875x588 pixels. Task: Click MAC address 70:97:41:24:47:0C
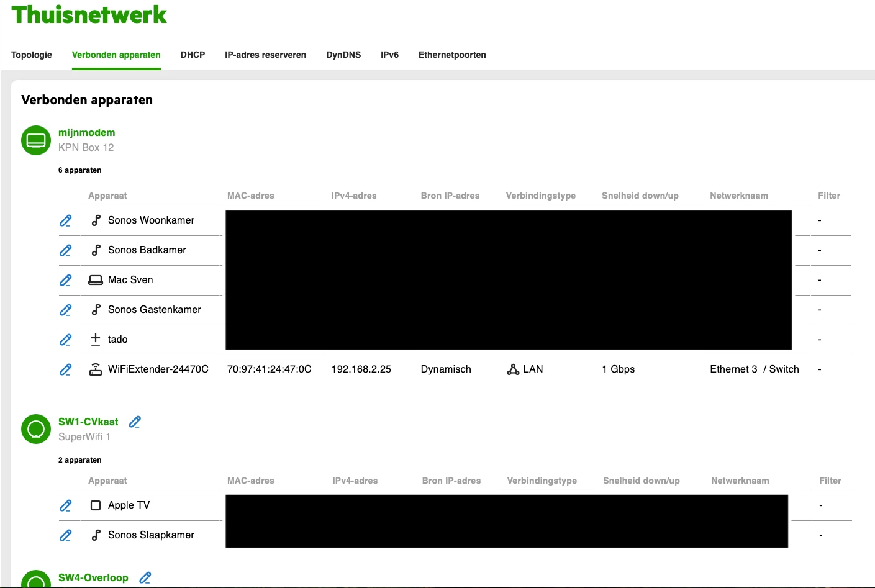pos(270,369)
